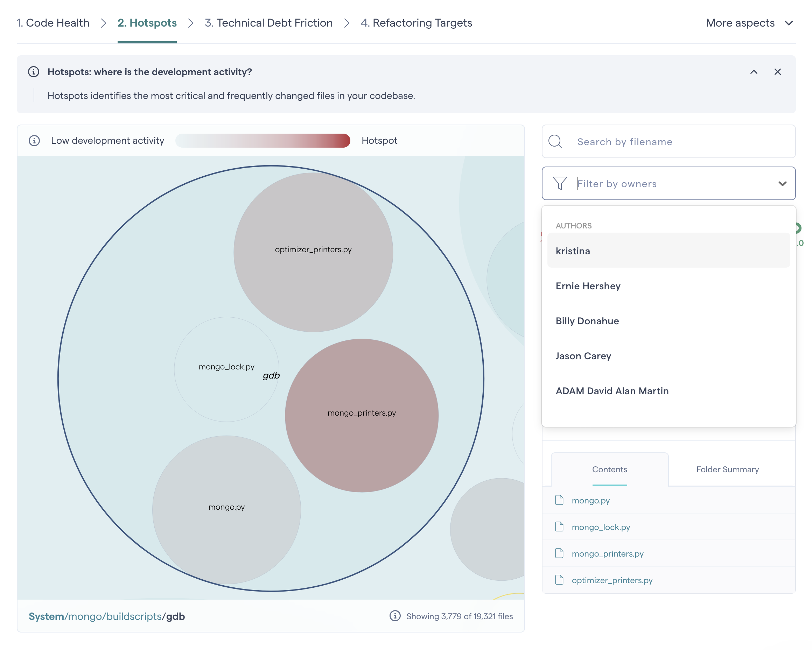
Task: Collapse the Hotspots info banner
Action: click(x=754, y=72)
